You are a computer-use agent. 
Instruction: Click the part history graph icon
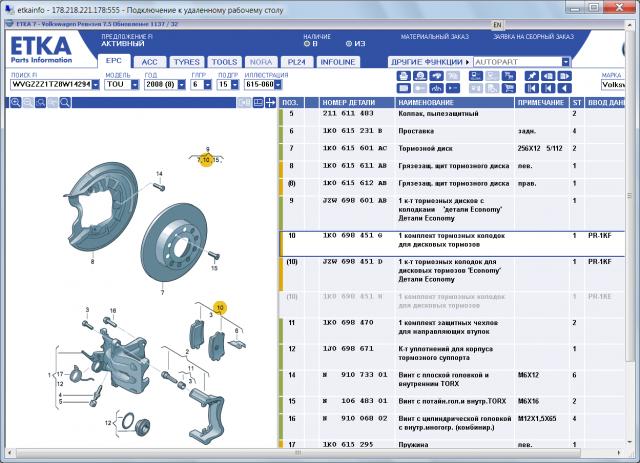click(437, 88)
